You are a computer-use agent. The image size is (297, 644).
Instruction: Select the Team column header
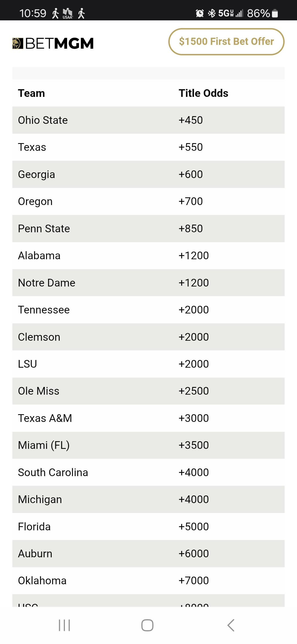tap(31, 93)
